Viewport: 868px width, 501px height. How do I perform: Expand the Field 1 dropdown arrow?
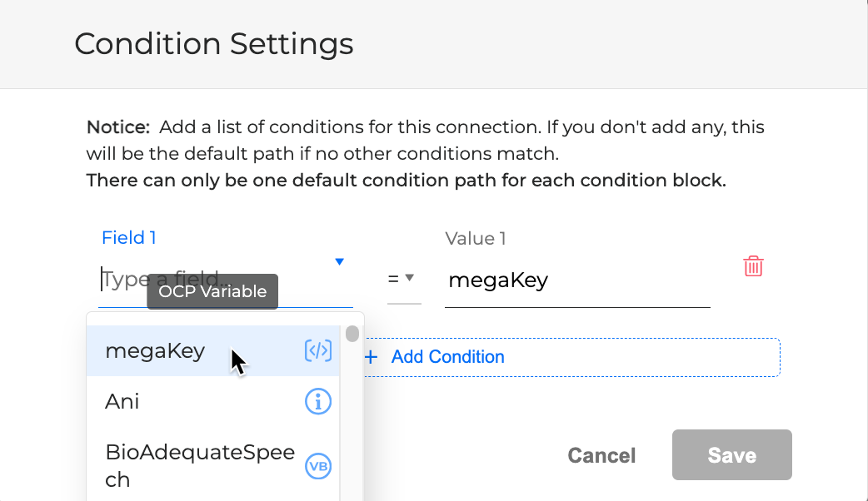pos(339,262)
